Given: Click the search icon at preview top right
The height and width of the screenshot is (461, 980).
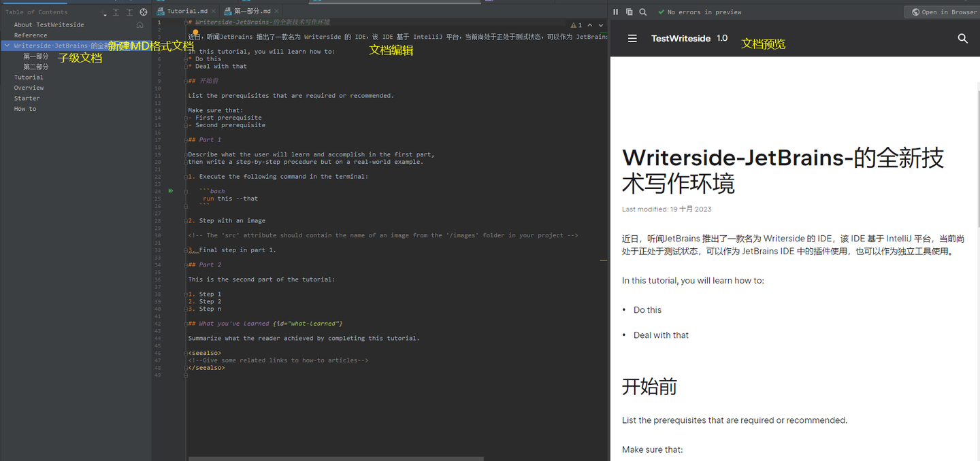Looking at the screenshot, I should (962, 39).
